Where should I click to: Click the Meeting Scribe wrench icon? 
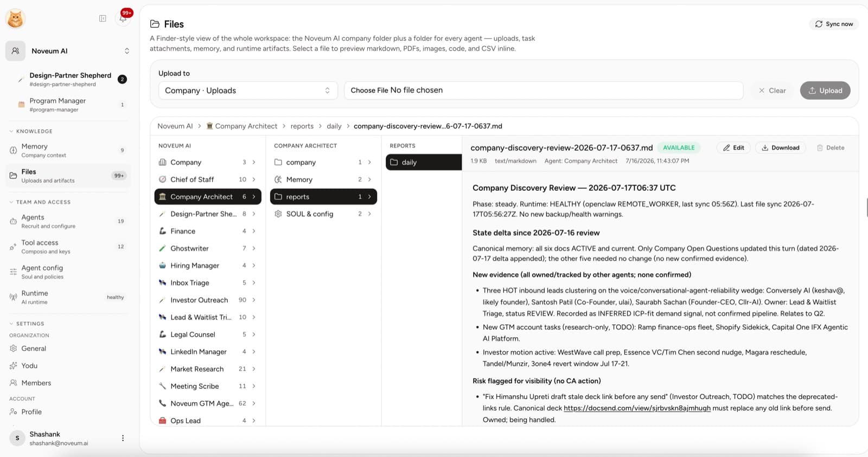162,387
